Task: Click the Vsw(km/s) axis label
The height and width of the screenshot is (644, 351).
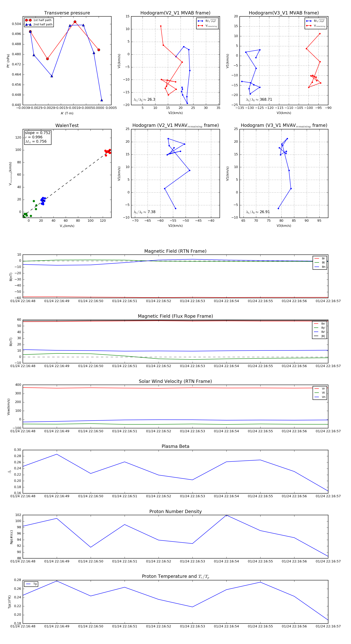Action: click(8, 407)
